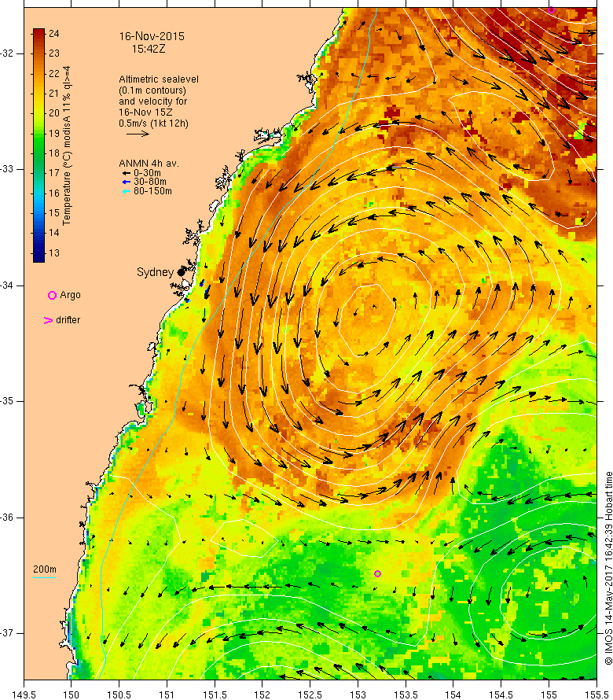Click the 151.5 longitude axis label
The image size is (613, 700).
coord(215,695)
